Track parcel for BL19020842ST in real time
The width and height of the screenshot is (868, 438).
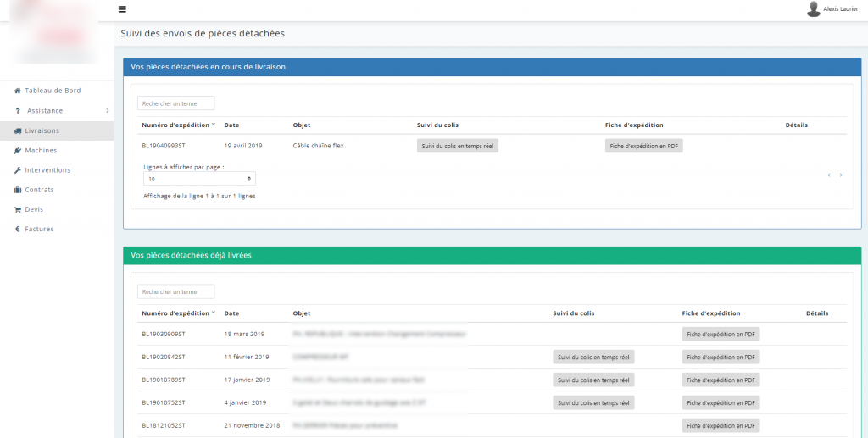[x=593, y=358]
